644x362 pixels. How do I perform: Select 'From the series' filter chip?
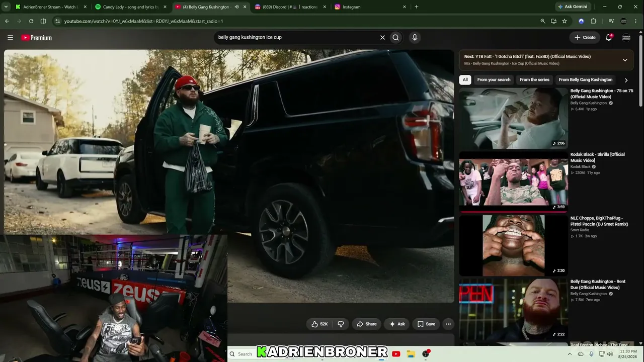click(534, 80)
